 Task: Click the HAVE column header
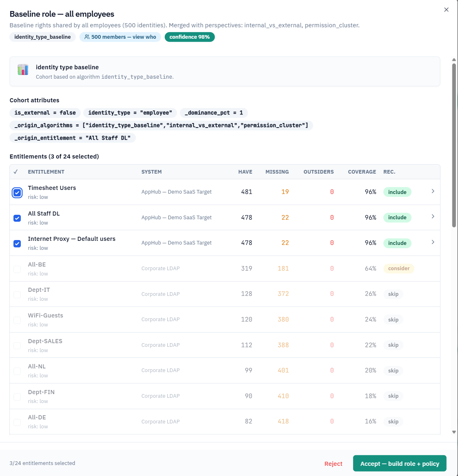(245, 172)
